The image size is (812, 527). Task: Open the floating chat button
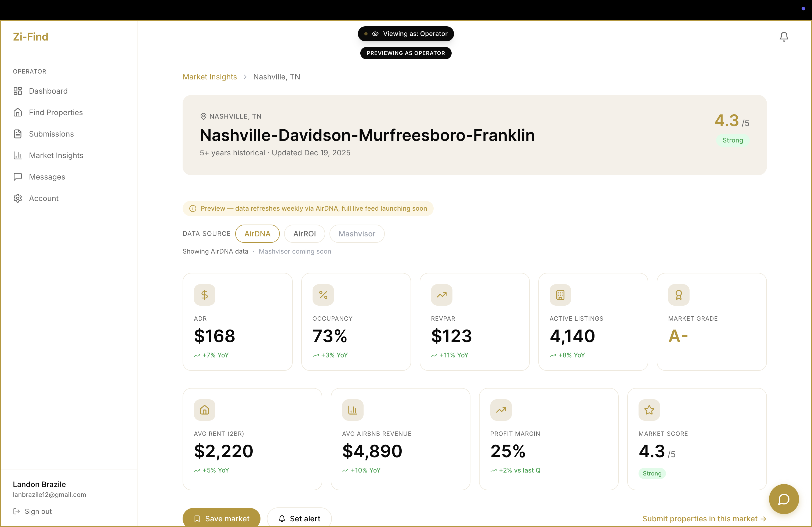coord(784,499)
